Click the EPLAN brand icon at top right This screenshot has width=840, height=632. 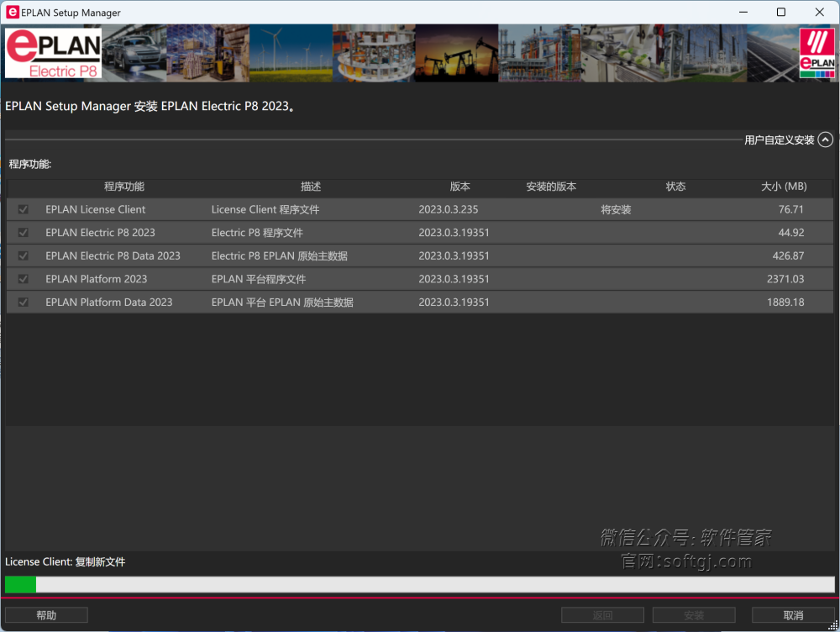(x=816, y=53)
